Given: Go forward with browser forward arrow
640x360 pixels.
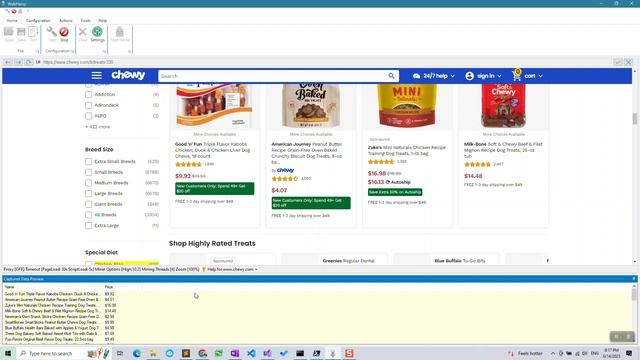Looking at the screenshot, I should click(18, 62).
